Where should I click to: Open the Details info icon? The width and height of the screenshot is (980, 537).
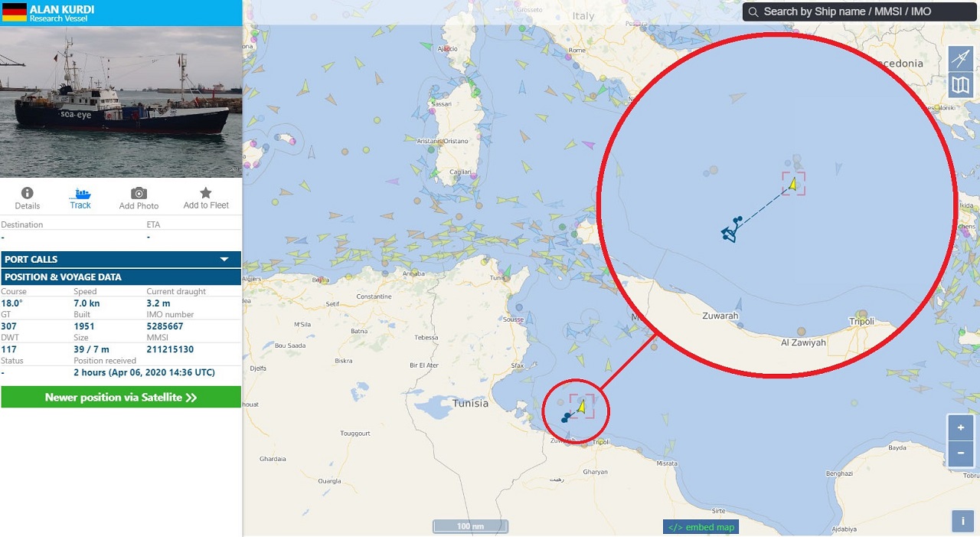[28, 193]
